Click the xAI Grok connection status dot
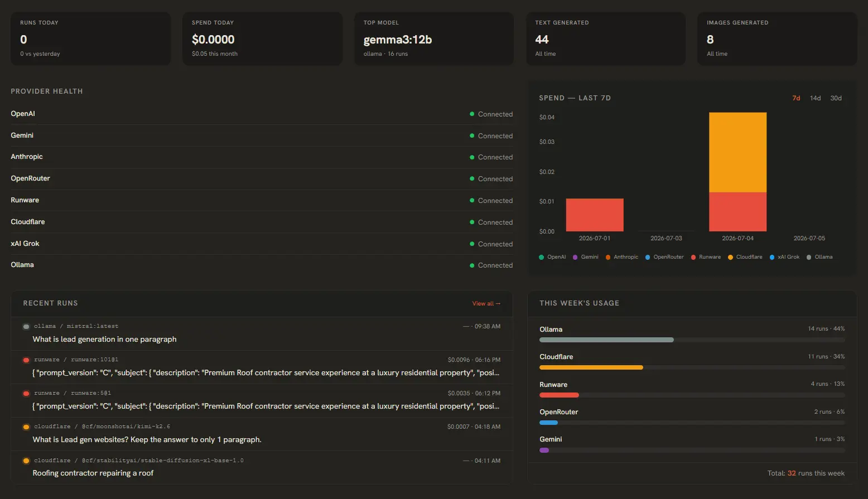This screenshot has width=868, height=499. 472,244
